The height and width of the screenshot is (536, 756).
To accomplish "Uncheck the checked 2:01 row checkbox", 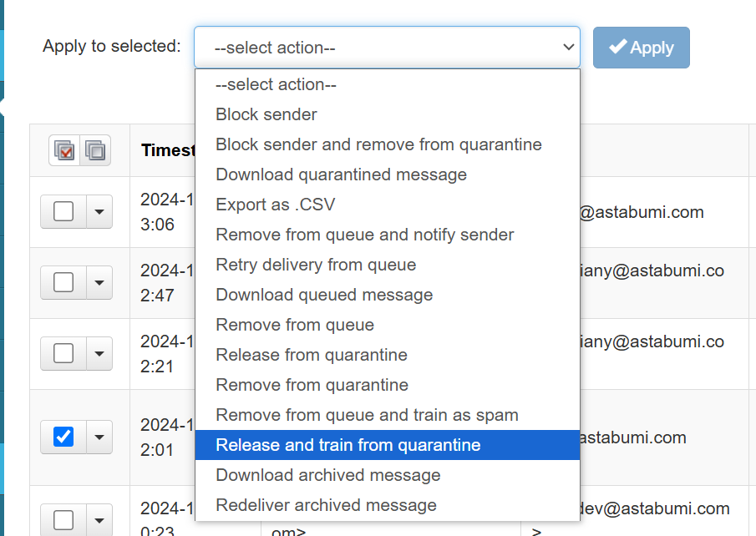I will click(63, 437).
